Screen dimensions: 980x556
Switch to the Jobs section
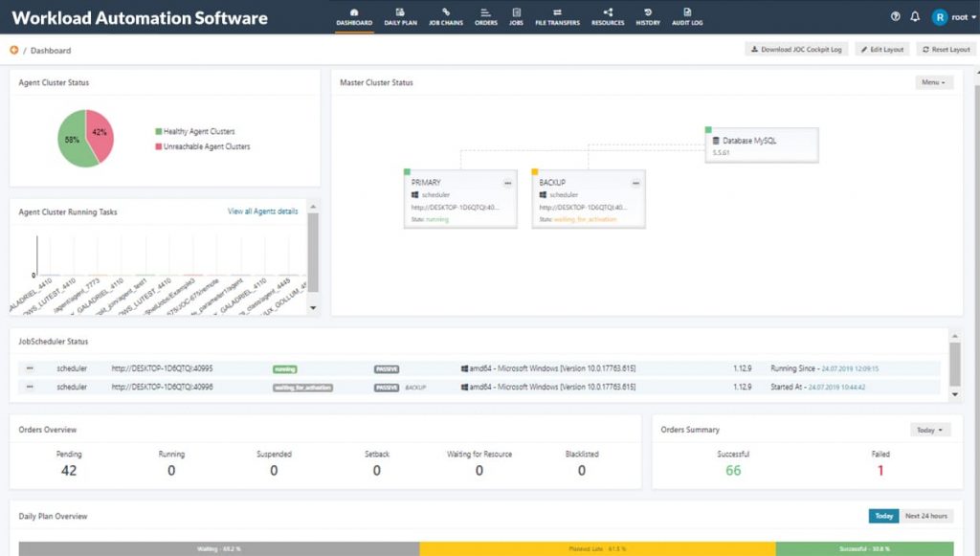517,14
